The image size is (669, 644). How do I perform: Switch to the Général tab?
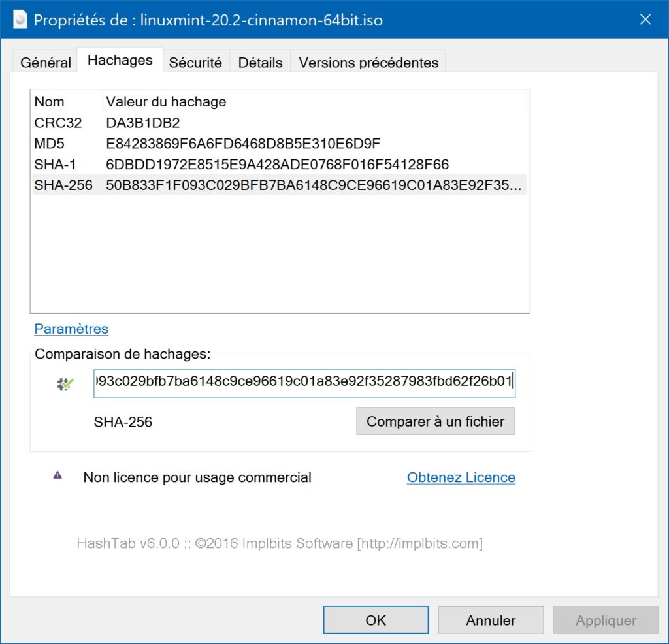click(x=46, y=63)
